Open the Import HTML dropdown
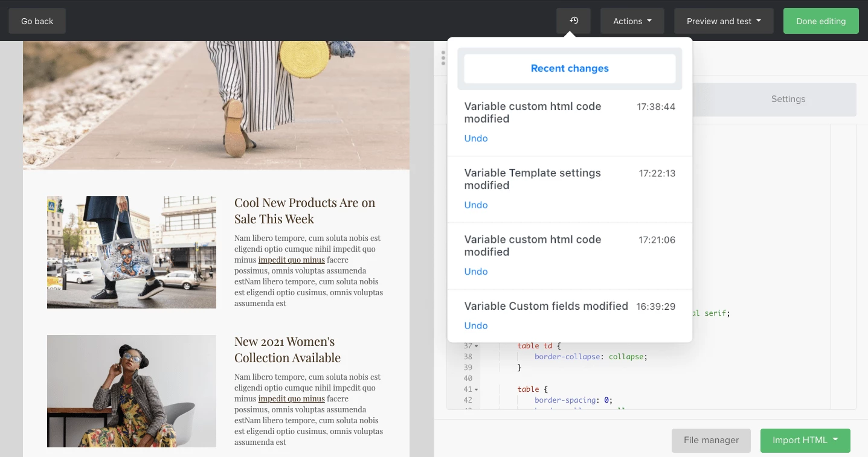The width and height of the screenshot is (868, 457). 805,440
